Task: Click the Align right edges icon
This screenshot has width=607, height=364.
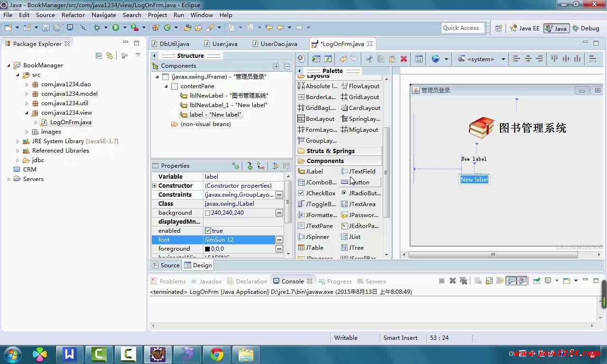Action: click(x=539, y=59)
